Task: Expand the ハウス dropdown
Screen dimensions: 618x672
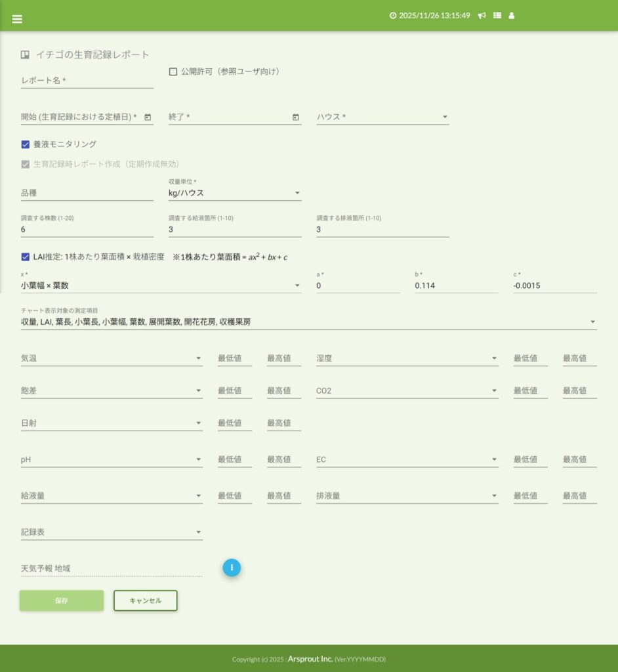Action: 382,117
